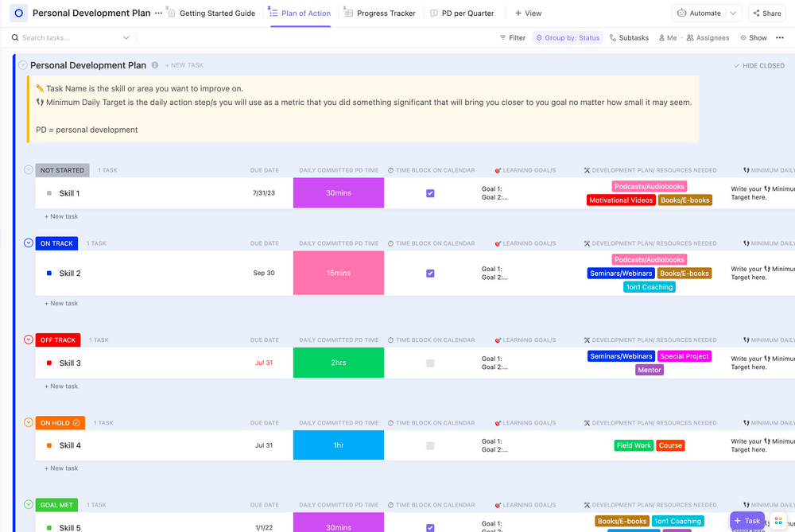Click Skill 4 blue 1hr cell
Screen dimensions: 795x532
(339, 445)
